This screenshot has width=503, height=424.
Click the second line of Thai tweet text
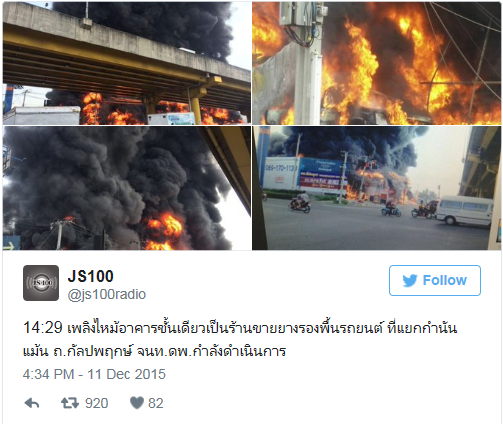(154, 351)
